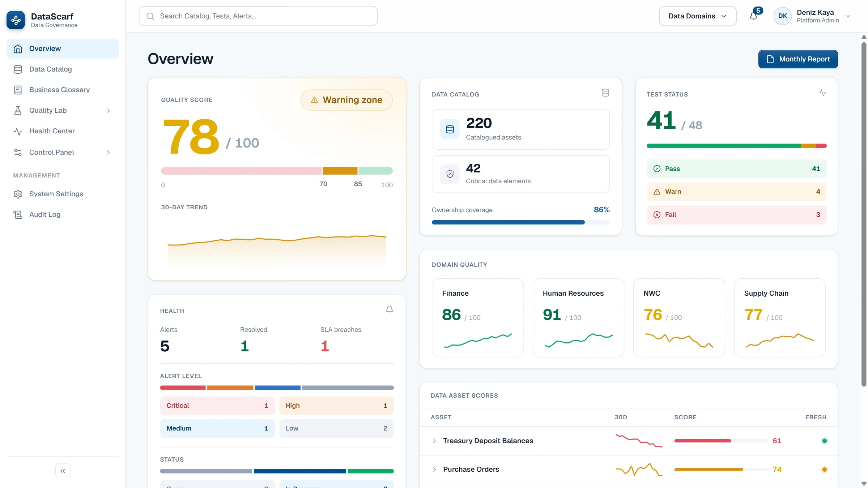Screen dimensions: 868x488
Task: Open System Settings
Action: 63,194
